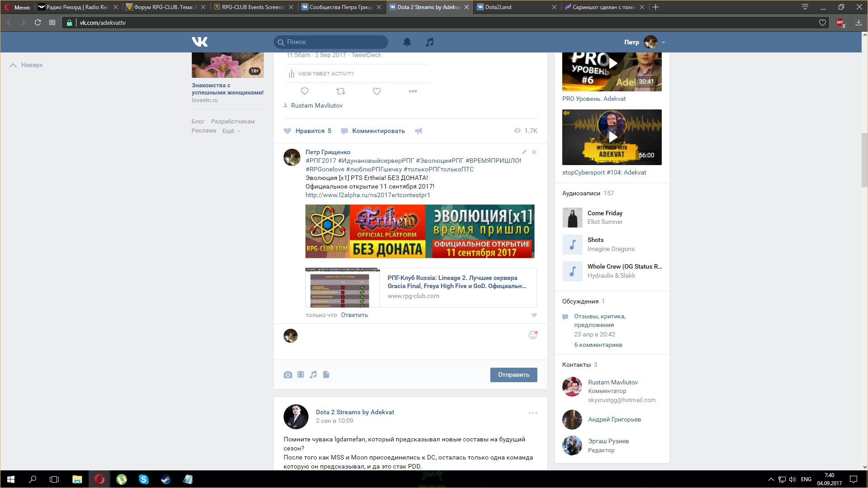
Task: Click the VK search field
Action: pos(331,42)
